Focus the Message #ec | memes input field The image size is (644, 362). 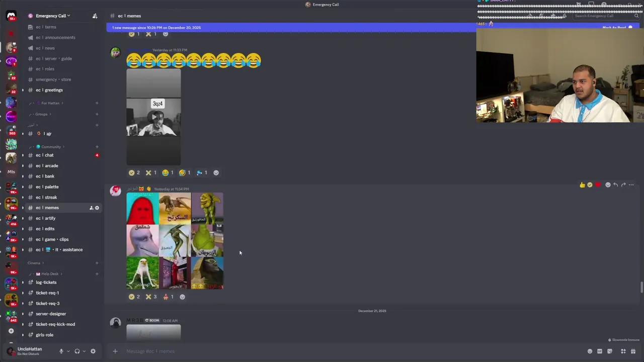coord(352,351)
